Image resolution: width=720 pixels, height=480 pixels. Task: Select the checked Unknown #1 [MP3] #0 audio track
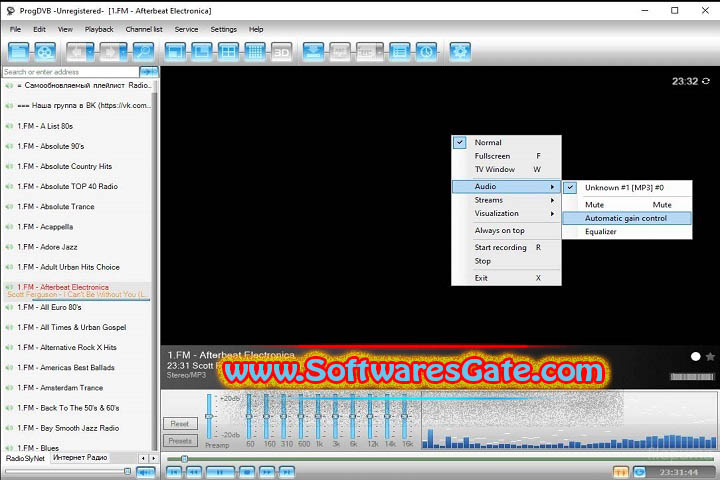(x=627, y=187)
